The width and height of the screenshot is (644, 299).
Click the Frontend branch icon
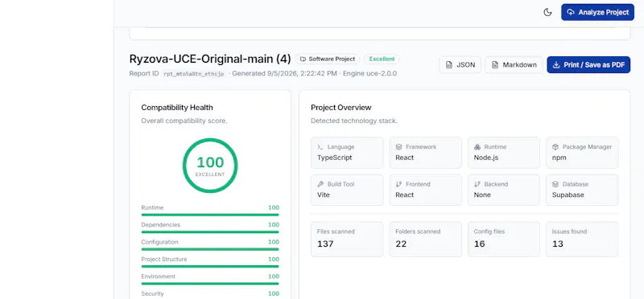pyautogui.click(x=398, y=184)
